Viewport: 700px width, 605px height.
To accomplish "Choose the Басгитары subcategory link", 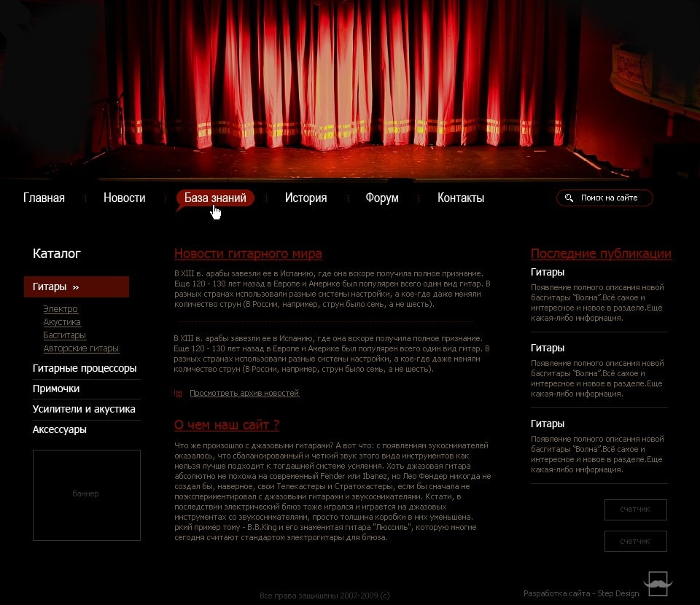I will pyautogui.click(x=65, y=335).
